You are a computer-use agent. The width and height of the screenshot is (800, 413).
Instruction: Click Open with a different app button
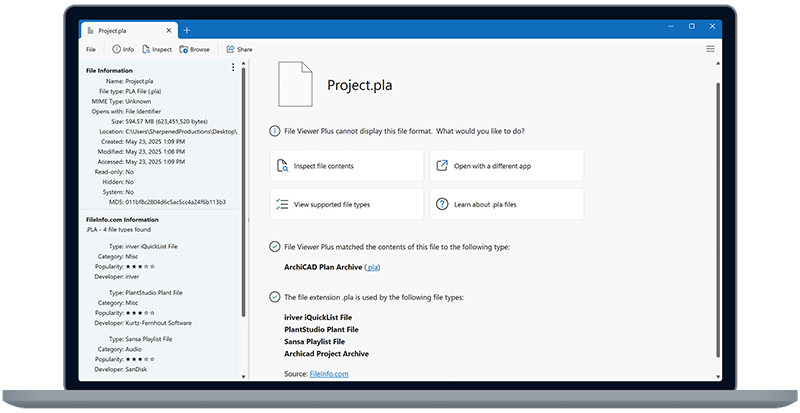point(507,165)
